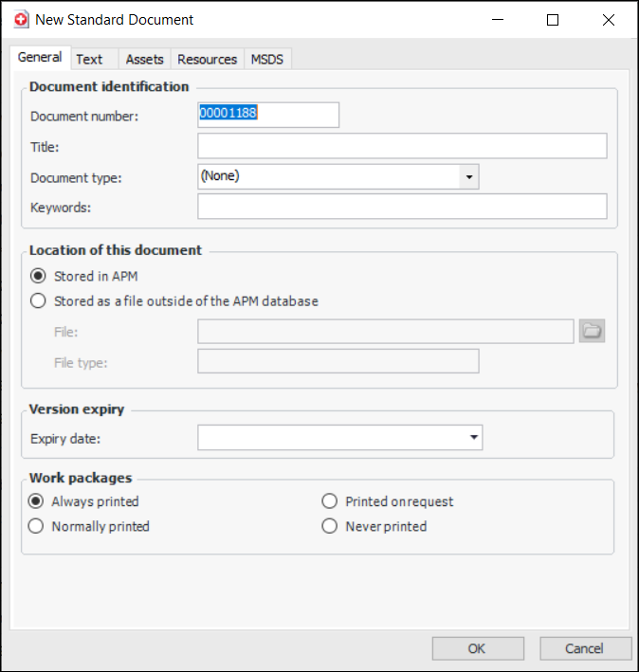Image resolution: width=639 pixels, height=672 pixels.
Task: Select the Stored in APM option
Action: point(38,277)
